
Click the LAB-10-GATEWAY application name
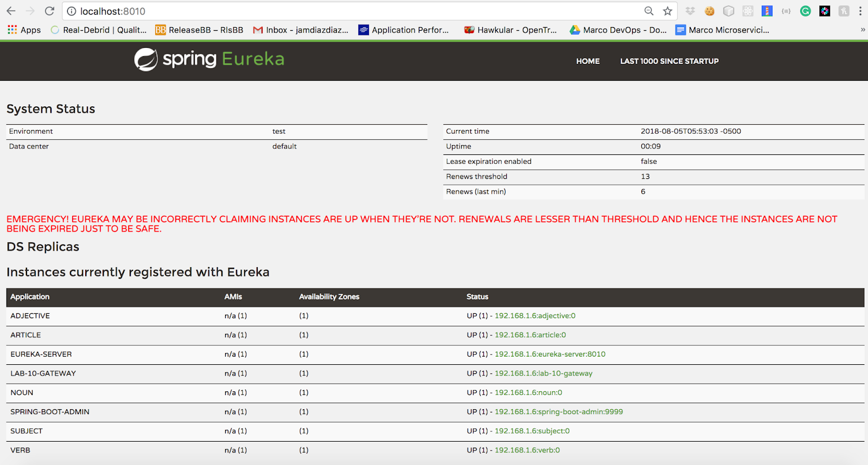(x=43, y=373)
